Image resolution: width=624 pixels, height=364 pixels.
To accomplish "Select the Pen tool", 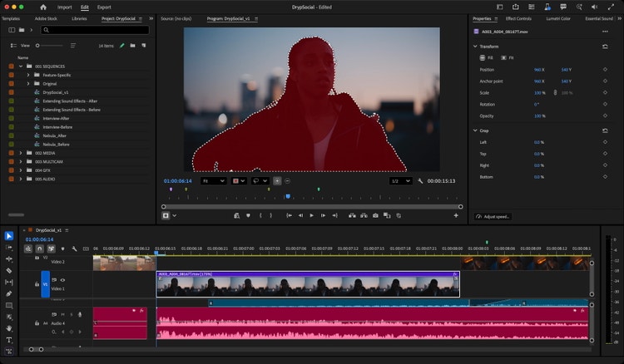I will pos(9,293).
